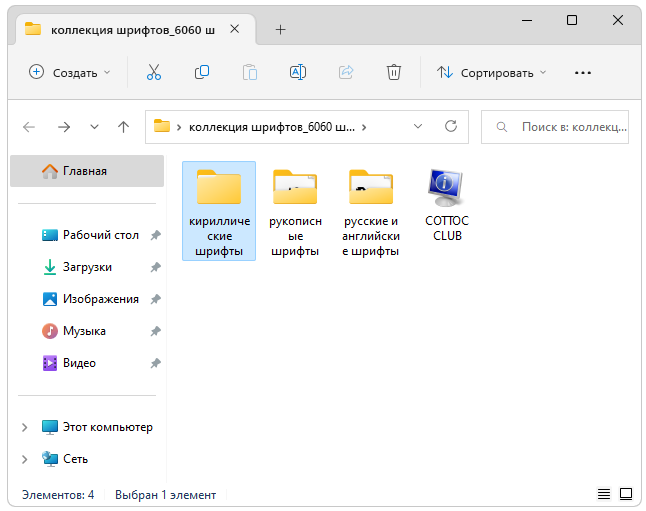Open Видео in sidebar
This screenshot has height=511, width=646.
pyautogui.click(x=69, y=363)
